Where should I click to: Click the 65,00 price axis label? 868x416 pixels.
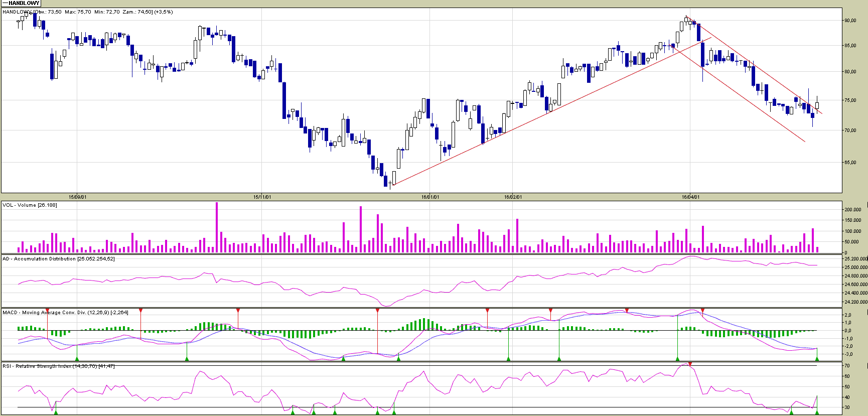(850, 163)
